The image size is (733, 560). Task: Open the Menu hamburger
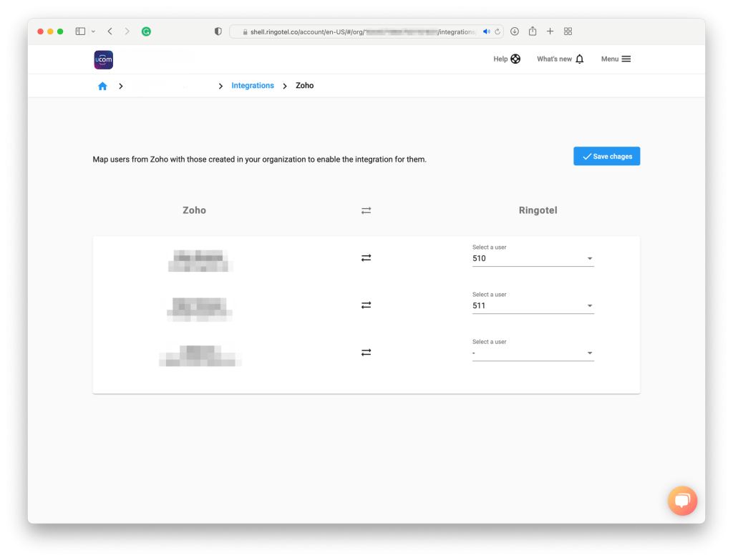point(616,59)
